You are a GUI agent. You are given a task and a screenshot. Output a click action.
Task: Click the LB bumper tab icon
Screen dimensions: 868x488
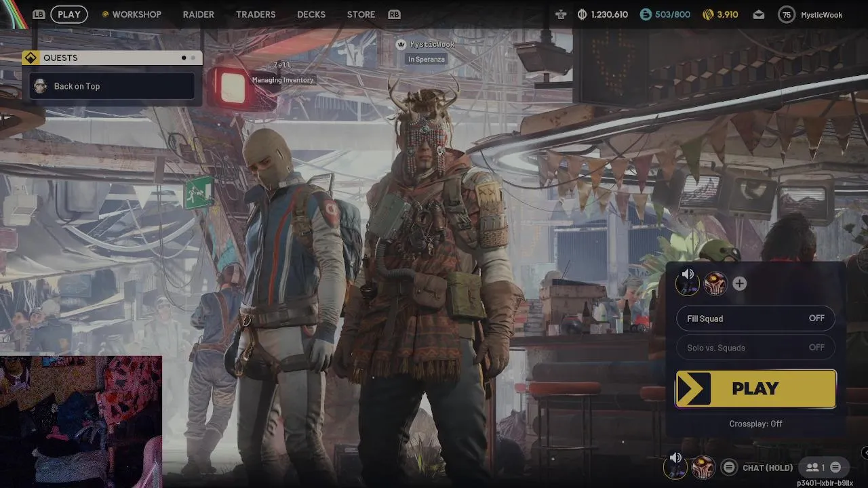coord(39,14)
